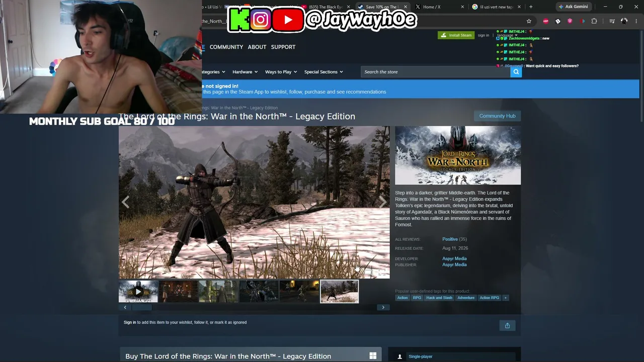Open the AdBlock Plus extension icon

coord(546,21)
